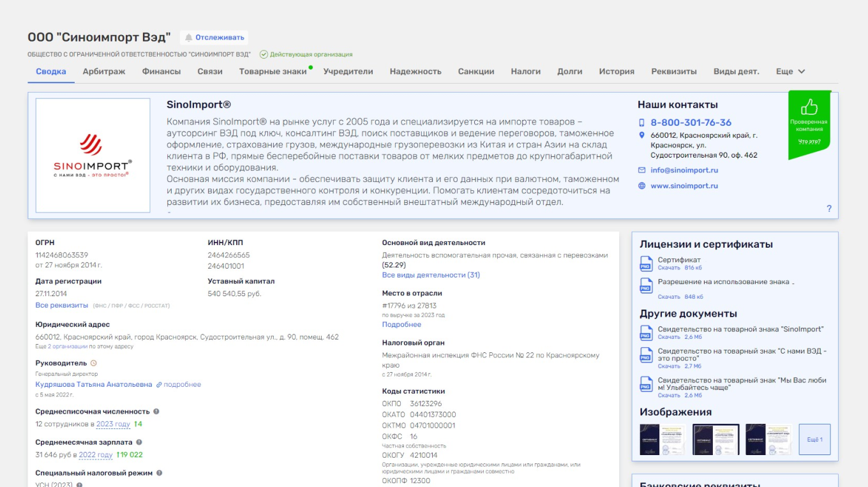Click the envelope icon next to info@sinoimport.ru
The height and width of the screenshot is (487, 868).
641,170
